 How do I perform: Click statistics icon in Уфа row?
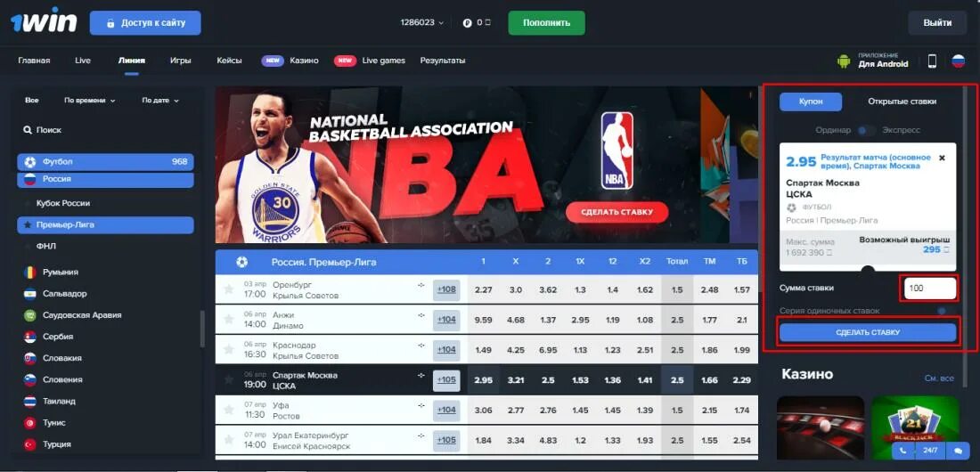[421, 404]
